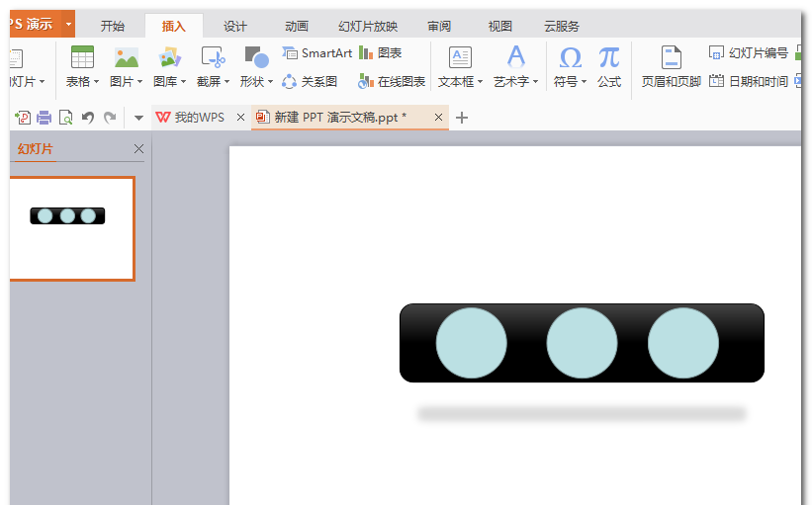Close the 我的WPS tab
The width and height of the screenshot is (812, 505).
tap(240, 118)
